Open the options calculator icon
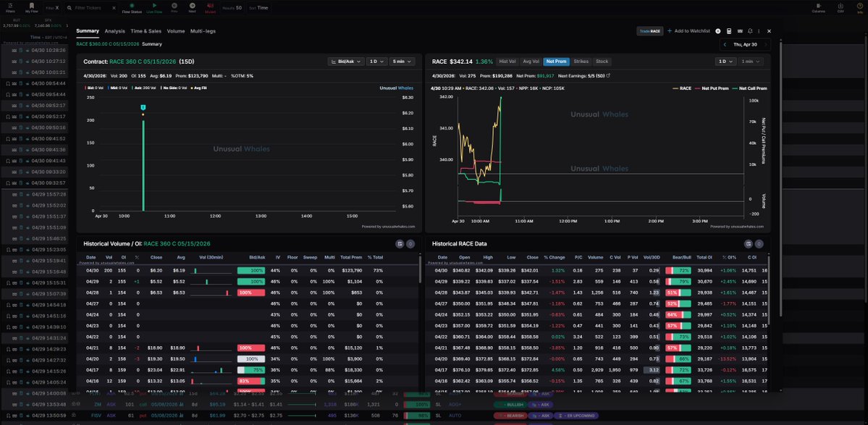Image resolution: width=868 pixels, height=425 pixels. (x=729, y=31)
